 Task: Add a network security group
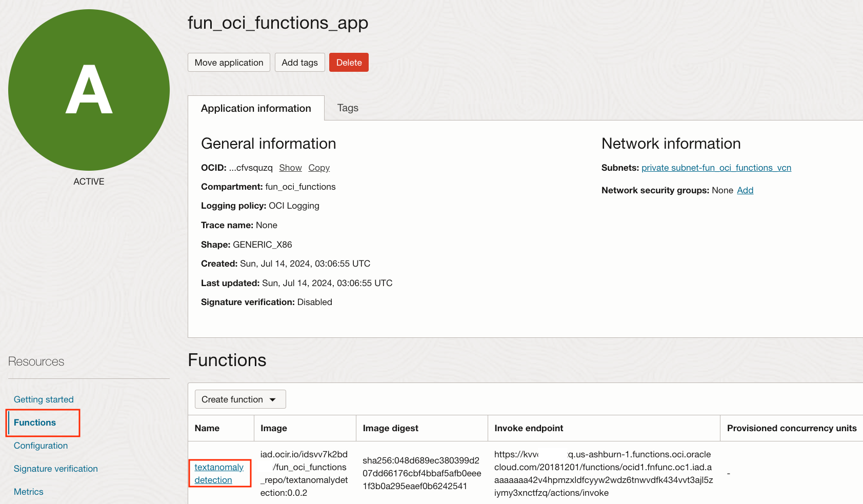coord(745,190)
